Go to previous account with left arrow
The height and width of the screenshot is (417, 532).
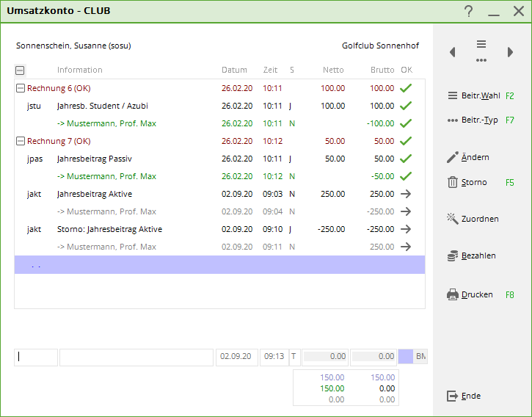452,52
